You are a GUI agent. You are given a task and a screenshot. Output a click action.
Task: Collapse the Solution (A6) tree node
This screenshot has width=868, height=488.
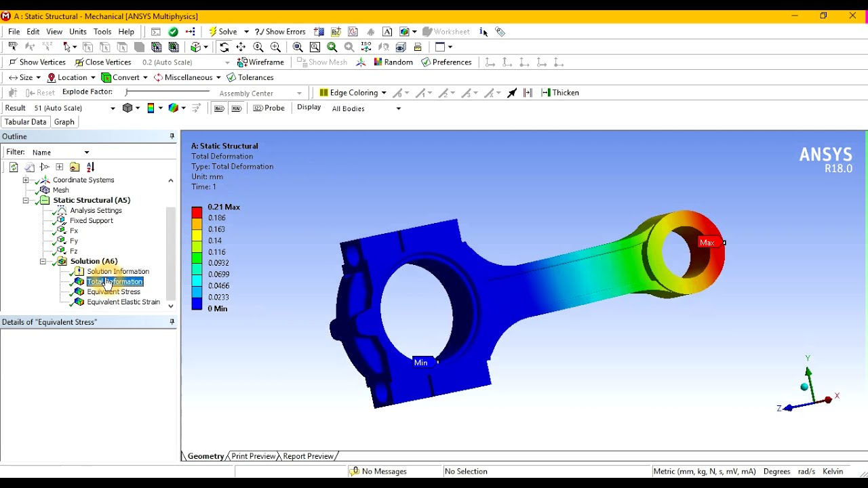(x=43, y=262)
